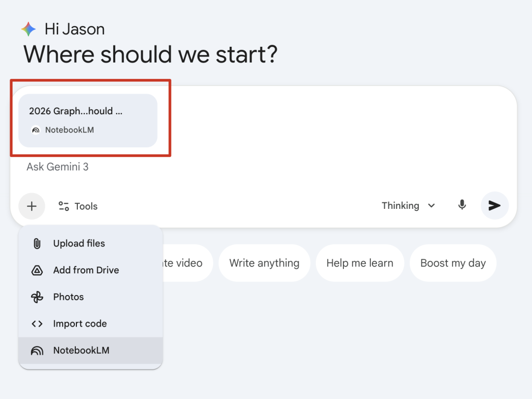
Task: Choose Add from Drive menu entry
Action: click(x=86, y=270)
